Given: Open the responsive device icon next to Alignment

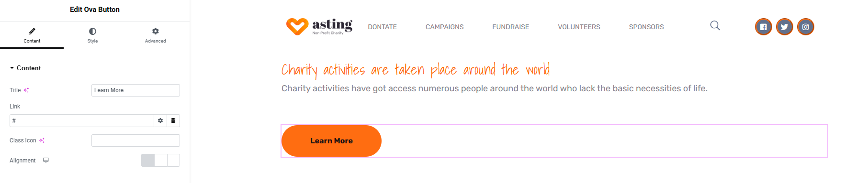Looking at the screenshot, I should pos(46,160).
